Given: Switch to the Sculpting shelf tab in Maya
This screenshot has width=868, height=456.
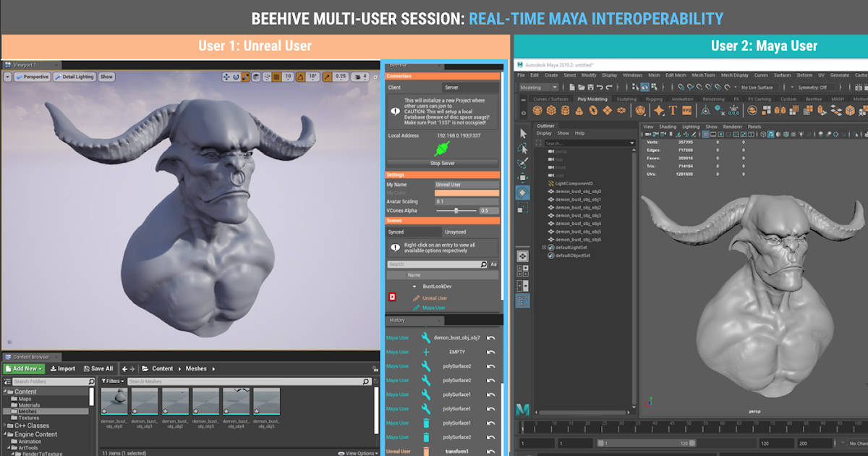Looking at the screenshot, I should coord(627,98).
